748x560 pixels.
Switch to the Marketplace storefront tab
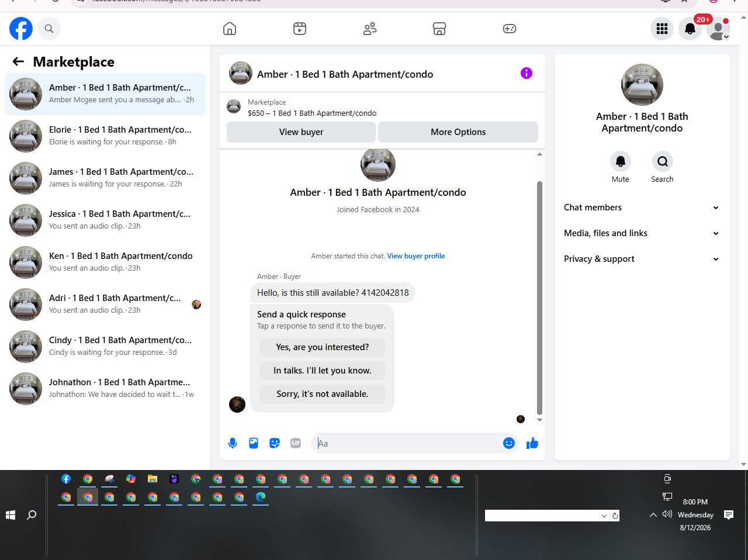coord(439,29)
